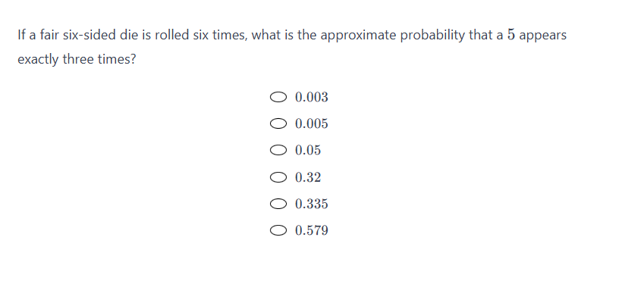
Task: Choose the 0.579 radio button
Action: (x=278, y=230)
